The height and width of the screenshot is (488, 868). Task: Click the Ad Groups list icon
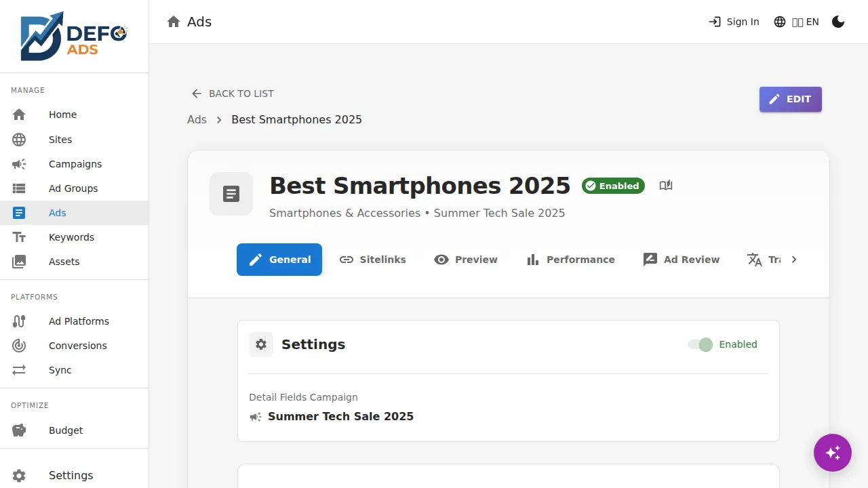pyautogui.click(x=19, y=188)
